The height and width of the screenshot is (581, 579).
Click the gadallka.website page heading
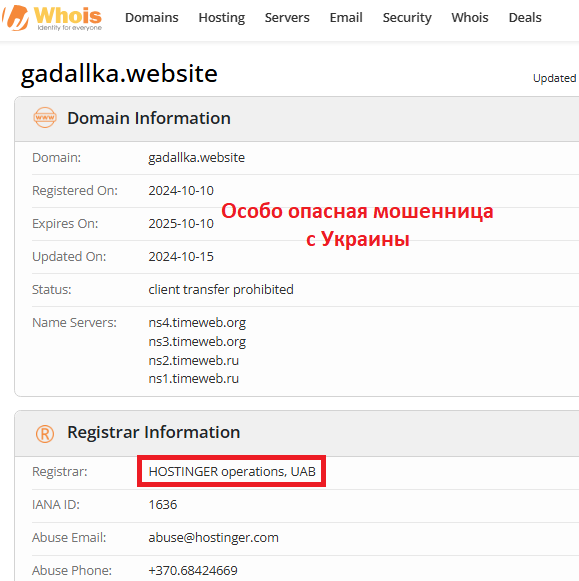(x=119, y=74)
